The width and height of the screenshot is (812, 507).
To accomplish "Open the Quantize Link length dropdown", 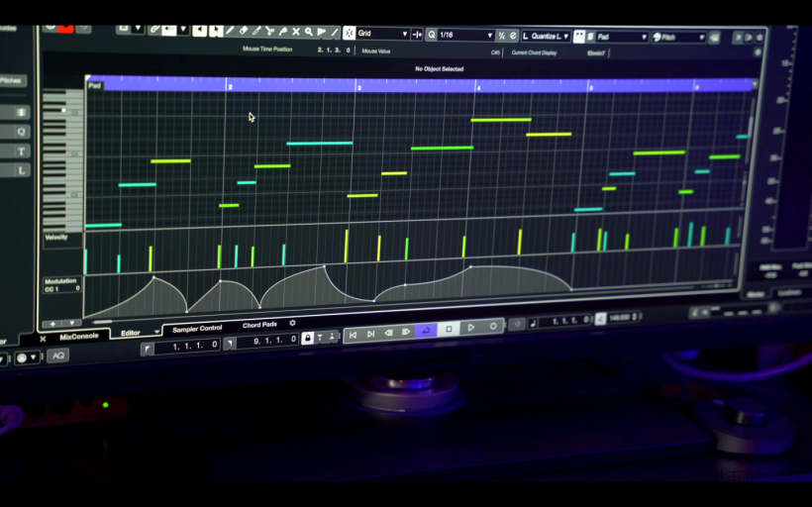I will tap(546, 37).
